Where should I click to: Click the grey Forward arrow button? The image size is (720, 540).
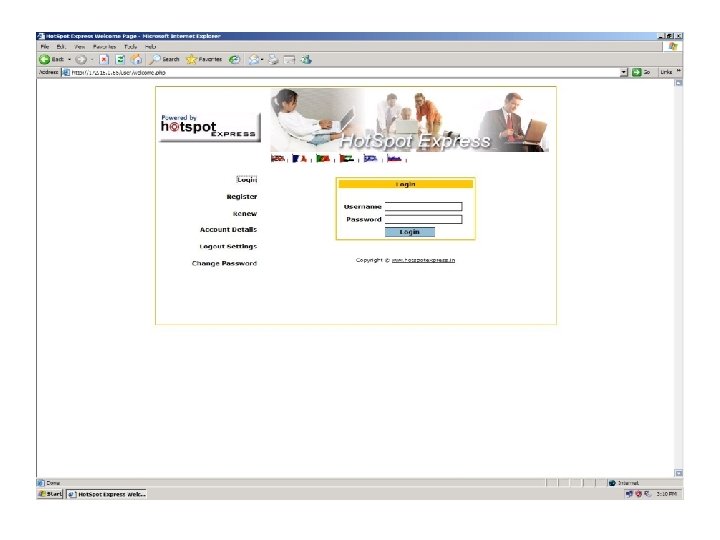pos(81,59)
